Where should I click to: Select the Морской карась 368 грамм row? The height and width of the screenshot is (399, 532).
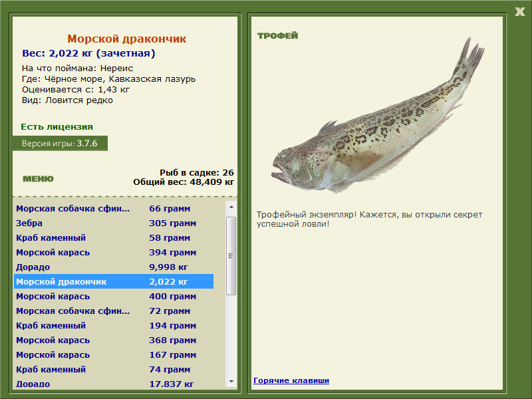[x=114, y=340]
